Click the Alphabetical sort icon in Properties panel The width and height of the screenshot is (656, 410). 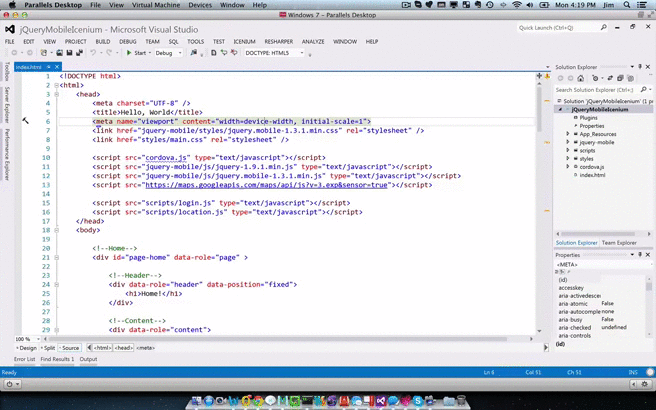click(x=562, y=272)
